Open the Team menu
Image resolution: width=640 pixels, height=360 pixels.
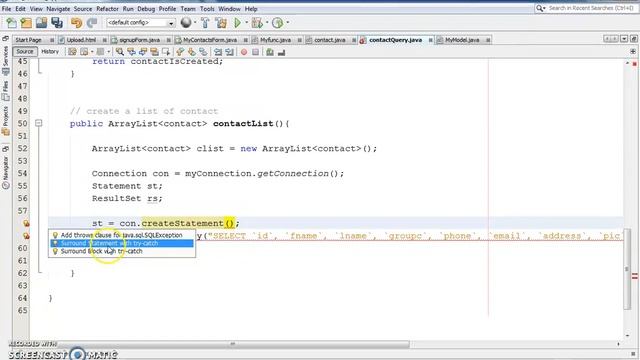tap(188, 9)
